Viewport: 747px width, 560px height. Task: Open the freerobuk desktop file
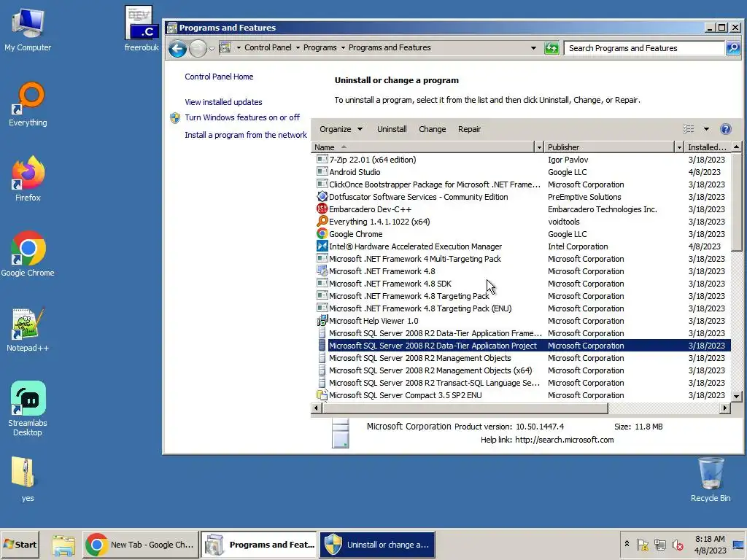[142, 28]
